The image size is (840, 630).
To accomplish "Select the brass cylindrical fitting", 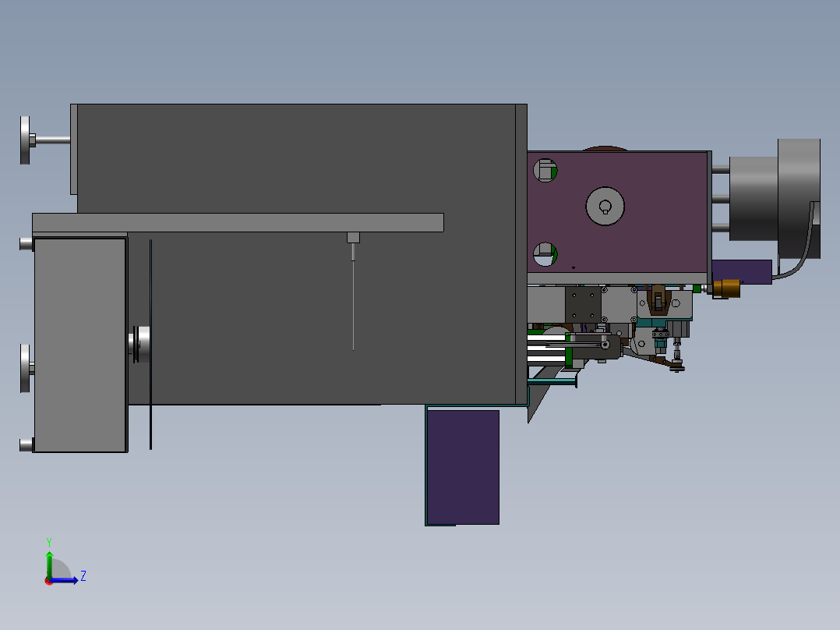I will tap(726, 288).
